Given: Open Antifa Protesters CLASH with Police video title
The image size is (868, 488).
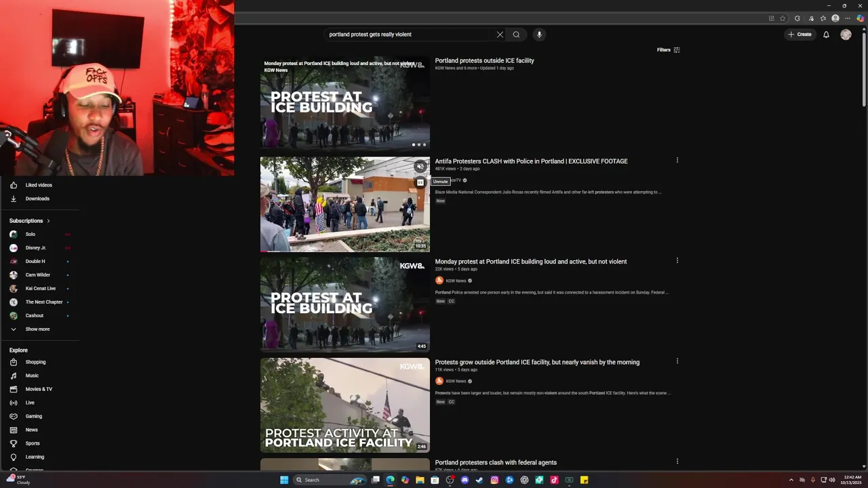Looking at the screenshot, I should tap(531, 161).
